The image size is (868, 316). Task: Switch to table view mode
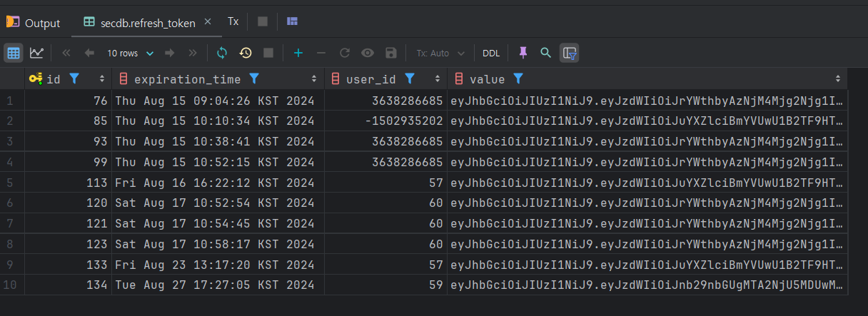point(14,53)
